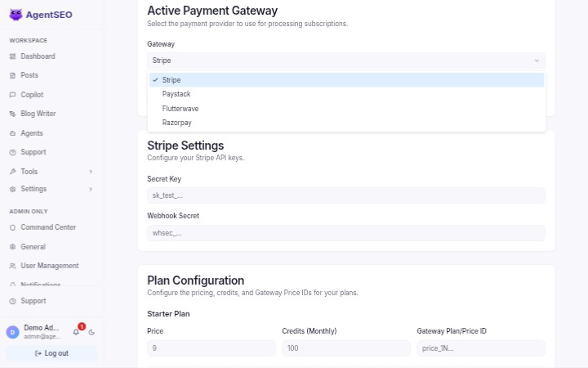Image resolution: width=588 pixels, height=368 pixels.
Task: Click the Copilot chat icon
Action: [x=13, y=95]
